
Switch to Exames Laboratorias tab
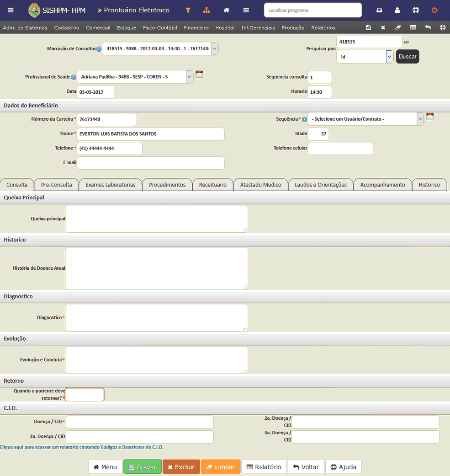click(x=111, y=185)
